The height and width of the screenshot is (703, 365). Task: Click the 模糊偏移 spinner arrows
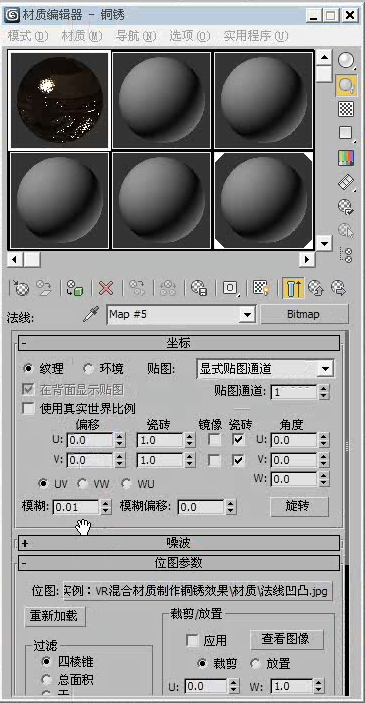click(230, 507)
